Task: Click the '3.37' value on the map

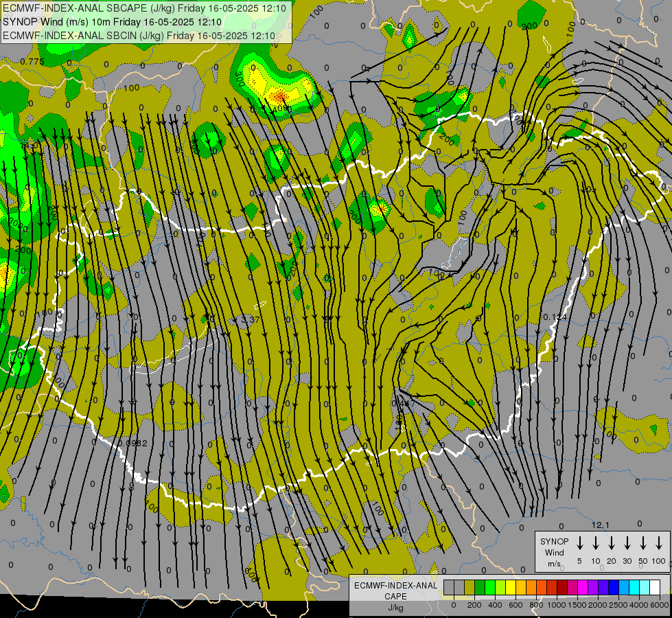Action: (251, 319)
